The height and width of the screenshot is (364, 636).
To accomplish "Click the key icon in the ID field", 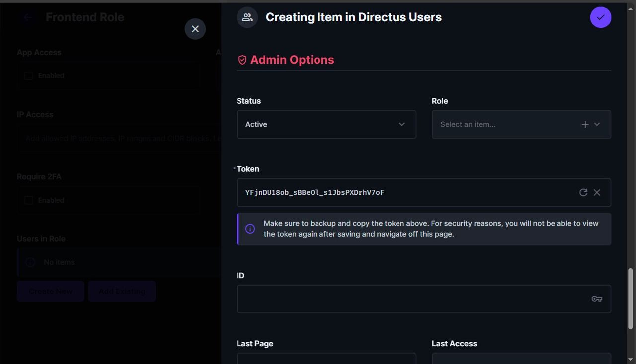I will [x=597, y=298].
